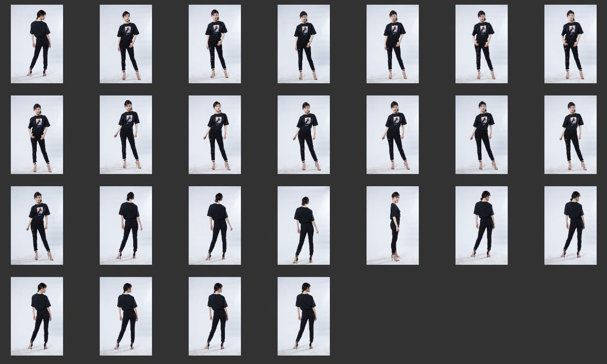Select the second thumbnail in the third row

126,225
